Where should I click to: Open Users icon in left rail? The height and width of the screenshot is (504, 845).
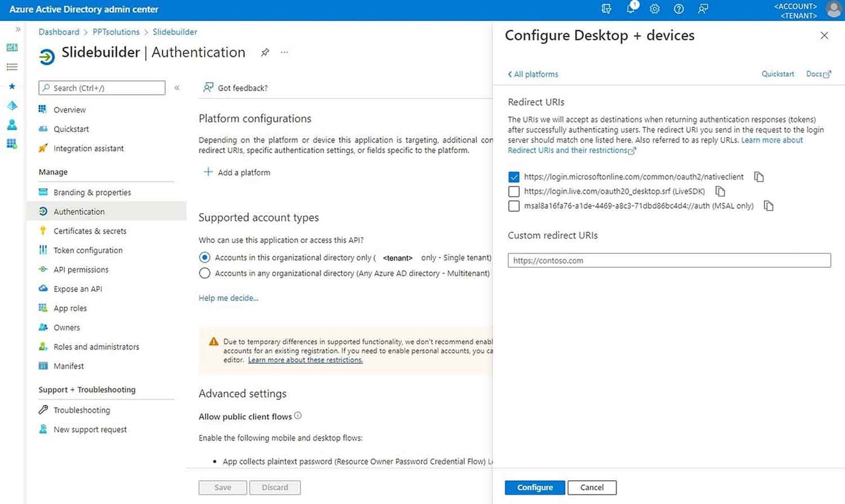pyautogui.click(x=12, y=125)
